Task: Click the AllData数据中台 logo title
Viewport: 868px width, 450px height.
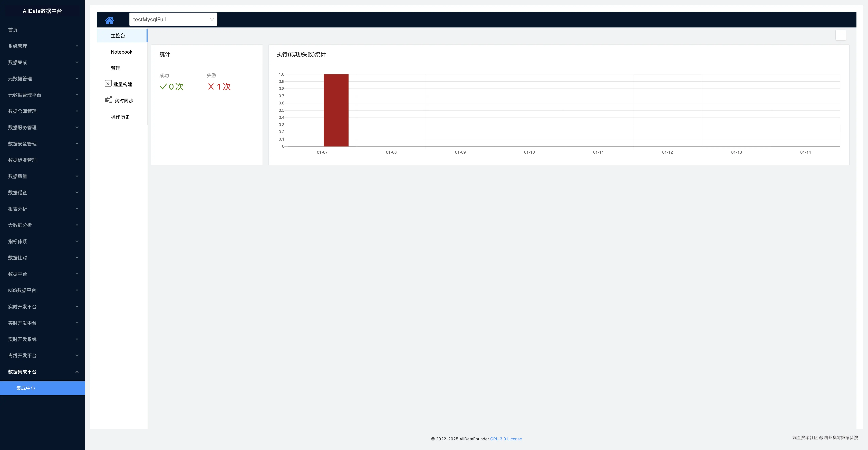Action: 42,11
